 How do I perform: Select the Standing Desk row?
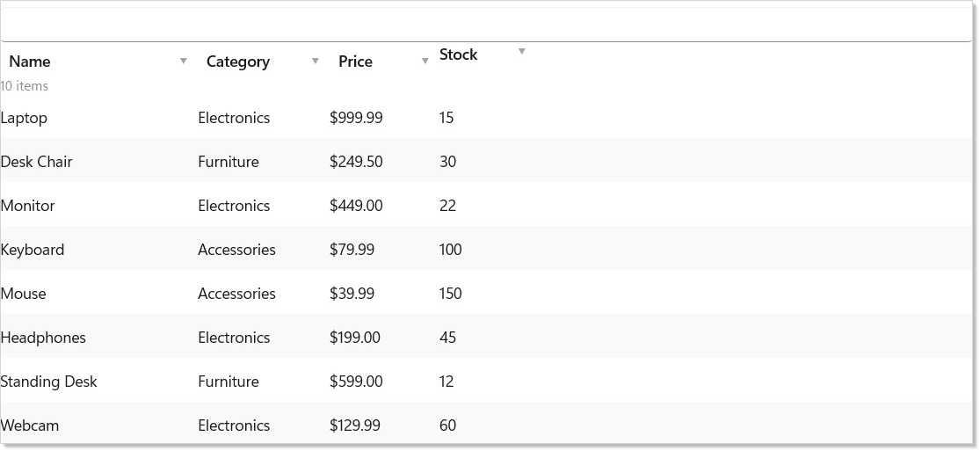point(486,380)
